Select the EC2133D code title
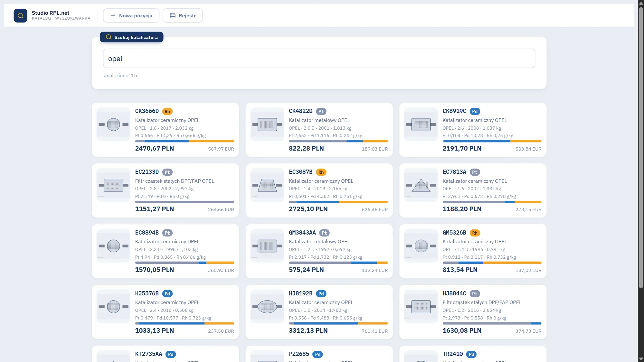Viewport: 644px width, 362px height. click(147, 172)
